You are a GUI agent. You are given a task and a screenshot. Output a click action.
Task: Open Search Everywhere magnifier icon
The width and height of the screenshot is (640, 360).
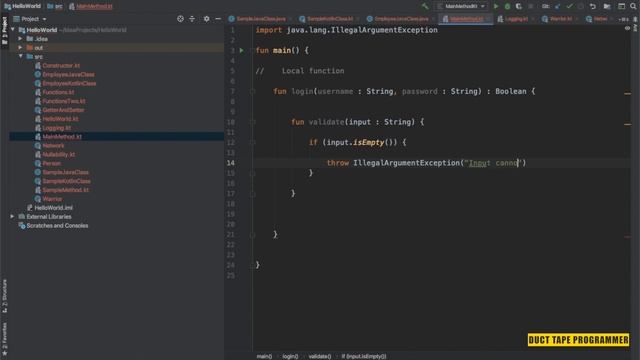pos(633,6)
